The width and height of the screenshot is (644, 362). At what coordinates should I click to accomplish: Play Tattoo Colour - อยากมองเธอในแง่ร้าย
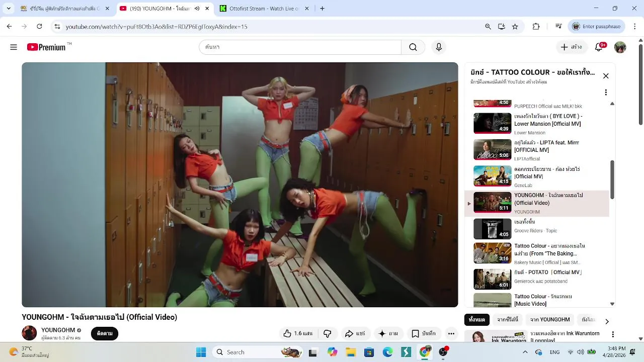coord(537,254)
